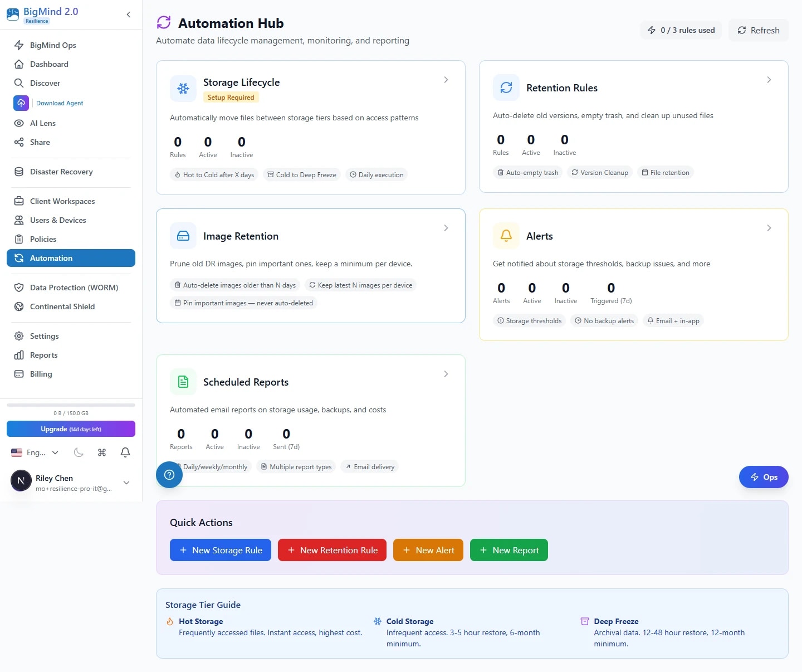The width and height of the screenshot is (802, 672).
Task: Click the File retention tag
Action: coord(666,173)
